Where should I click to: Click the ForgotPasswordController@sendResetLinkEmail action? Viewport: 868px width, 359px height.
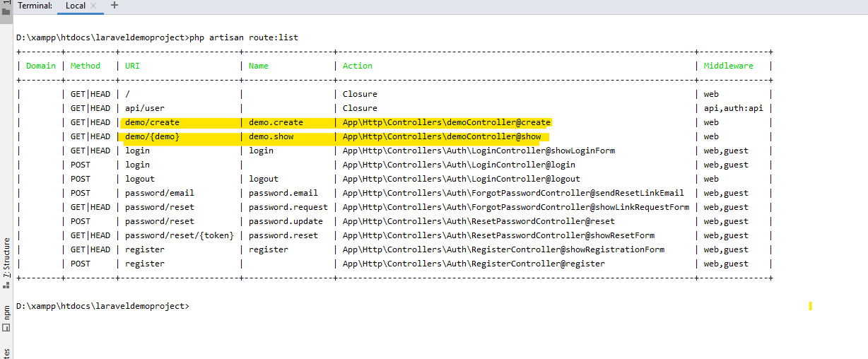[514, 193]
